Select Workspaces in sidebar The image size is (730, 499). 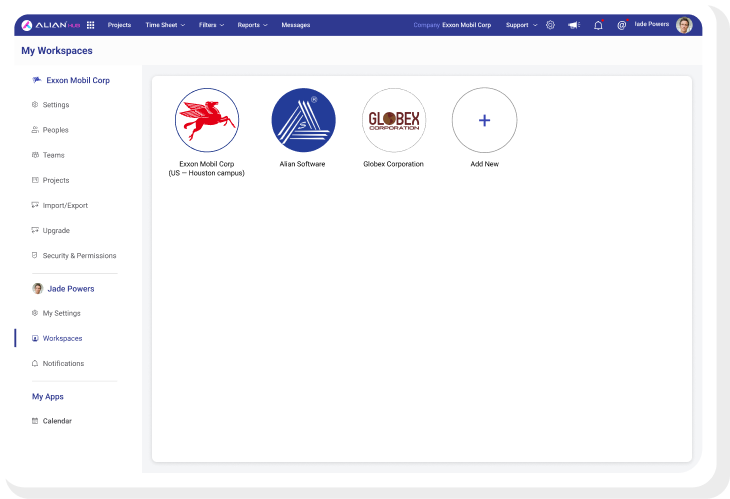tap(62, 339)
